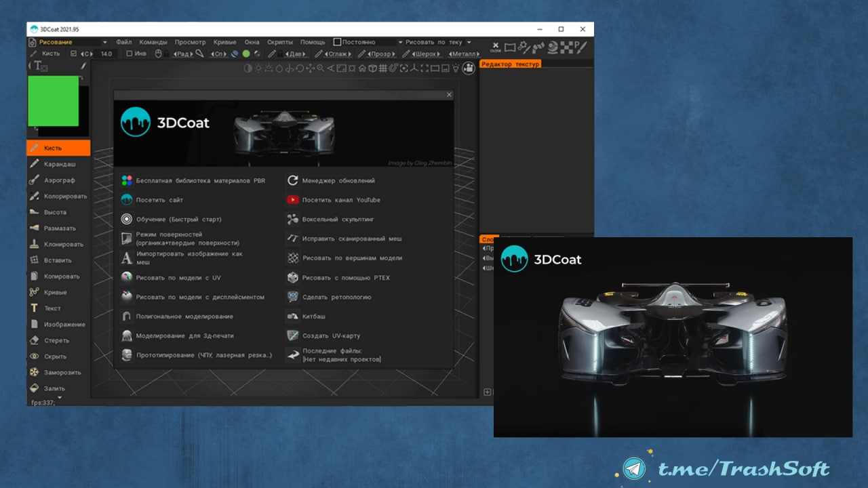Viewport: 868px width, 488px height.
Task: Open the Окна menu
Action: click(x=252, y=42)
